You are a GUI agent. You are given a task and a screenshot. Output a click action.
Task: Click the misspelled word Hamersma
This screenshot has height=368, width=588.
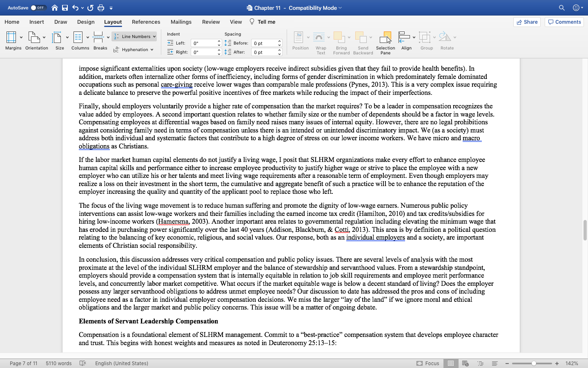pos(173,222)
